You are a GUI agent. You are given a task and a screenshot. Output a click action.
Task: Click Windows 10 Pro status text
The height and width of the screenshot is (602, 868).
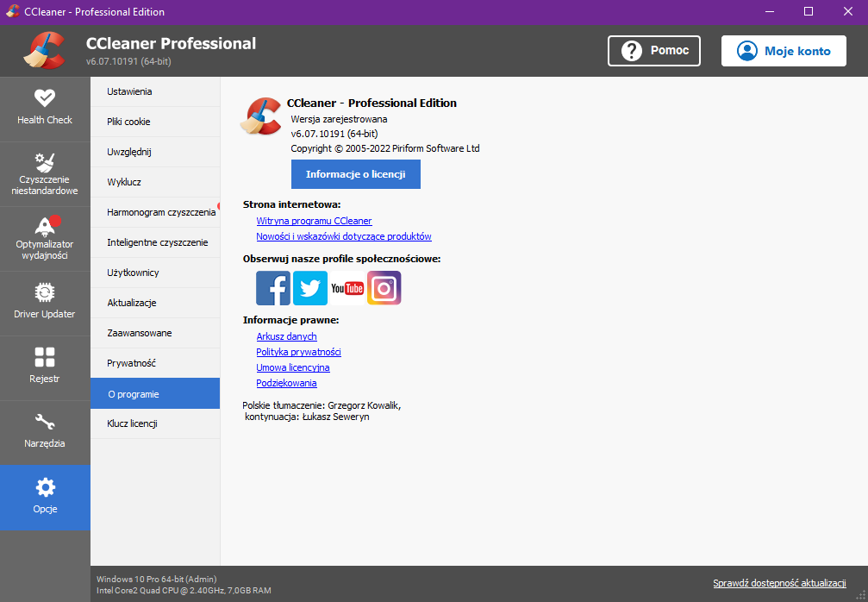pyautogui.click(x=157, y=580)
